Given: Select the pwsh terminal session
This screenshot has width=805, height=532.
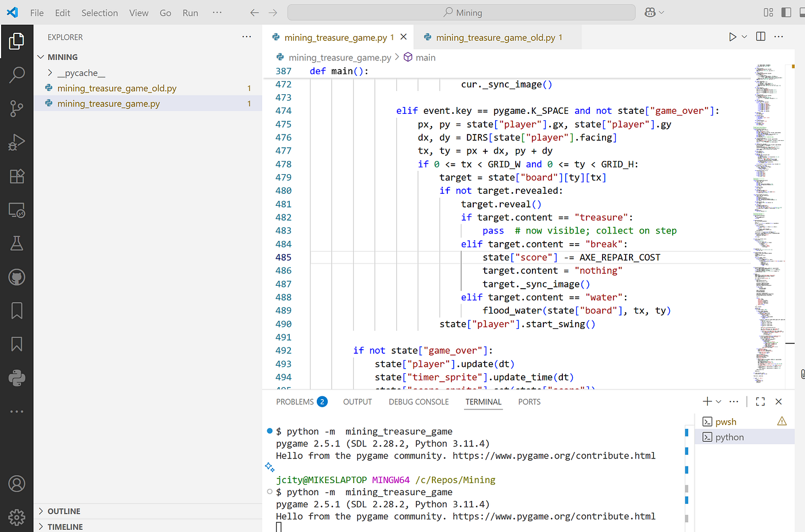Looking at the screenshot, I should point(726,422).
